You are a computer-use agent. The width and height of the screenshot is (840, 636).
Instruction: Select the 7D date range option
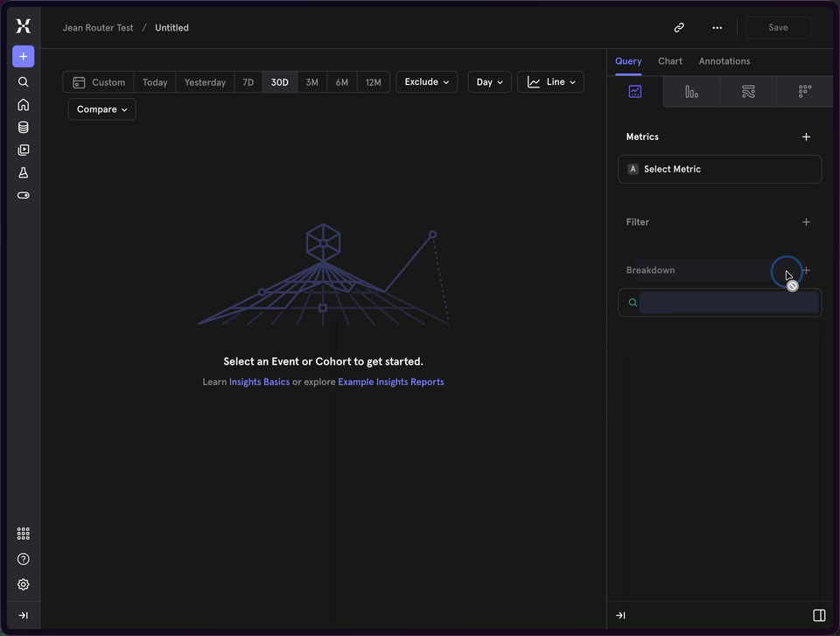(248, 82)
